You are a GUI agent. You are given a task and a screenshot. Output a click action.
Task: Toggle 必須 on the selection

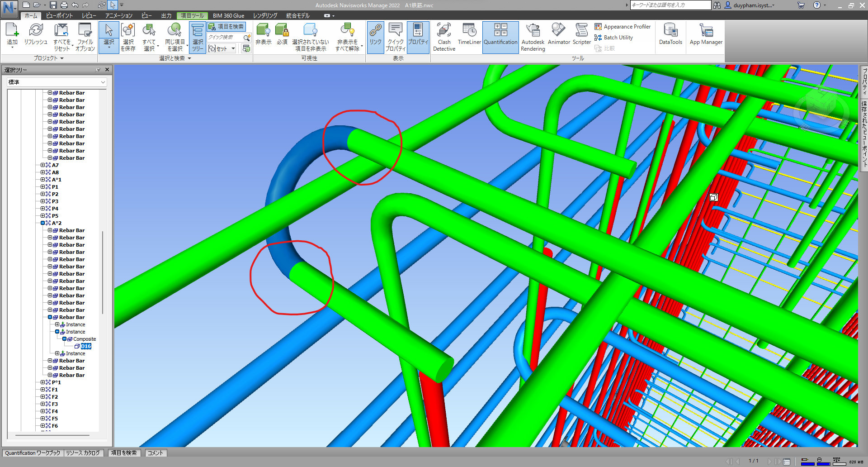tap(281, 34)
